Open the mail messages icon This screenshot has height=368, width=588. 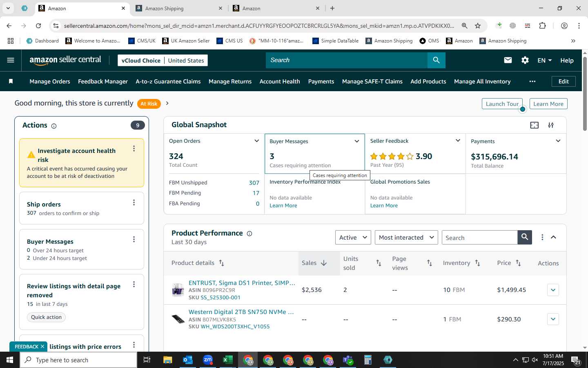(508, 60)
